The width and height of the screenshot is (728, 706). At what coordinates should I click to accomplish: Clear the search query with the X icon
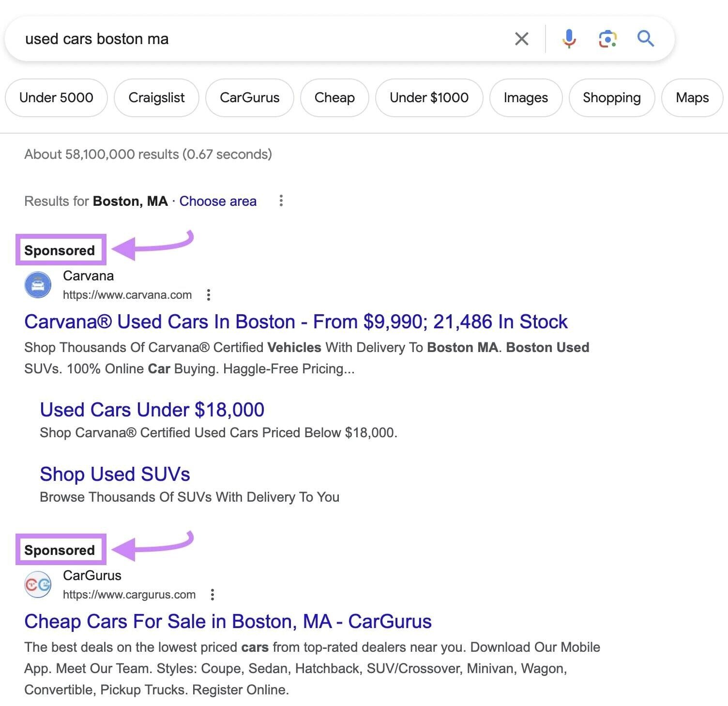coord(521,38)
